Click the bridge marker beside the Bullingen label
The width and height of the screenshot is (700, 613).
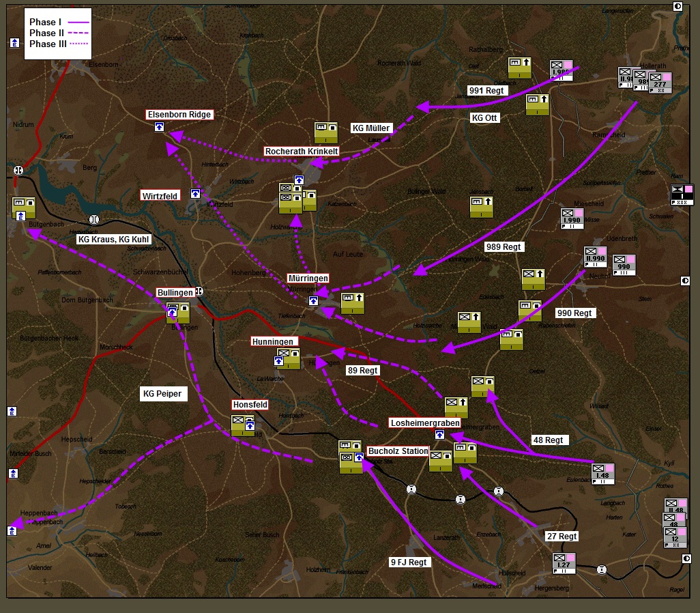[x=199, y=291]
